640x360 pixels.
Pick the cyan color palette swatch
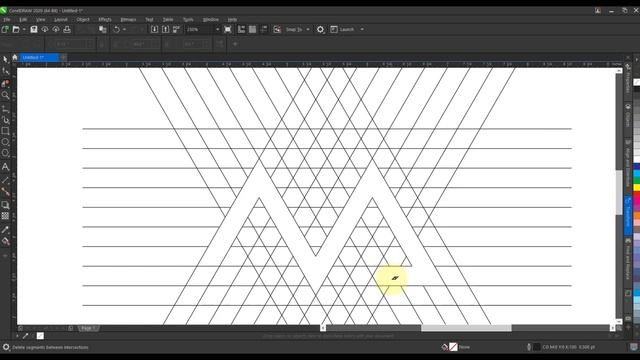(x=637, y=173)
